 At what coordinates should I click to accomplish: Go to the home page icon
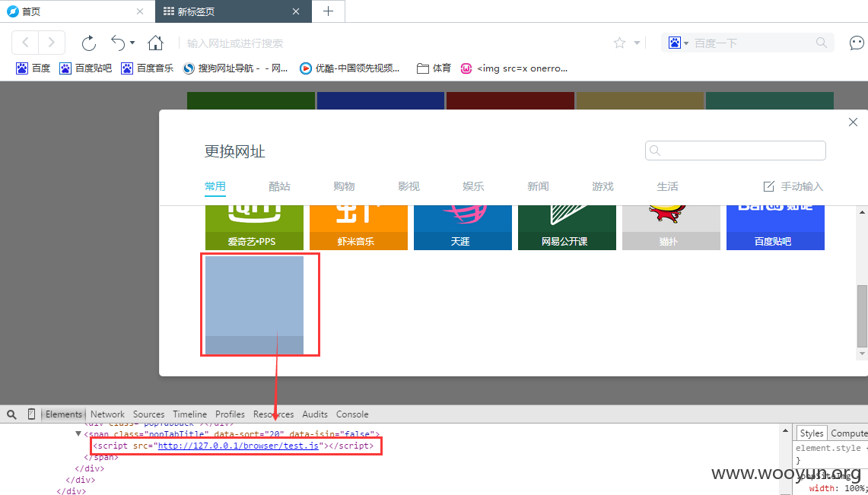155,43
